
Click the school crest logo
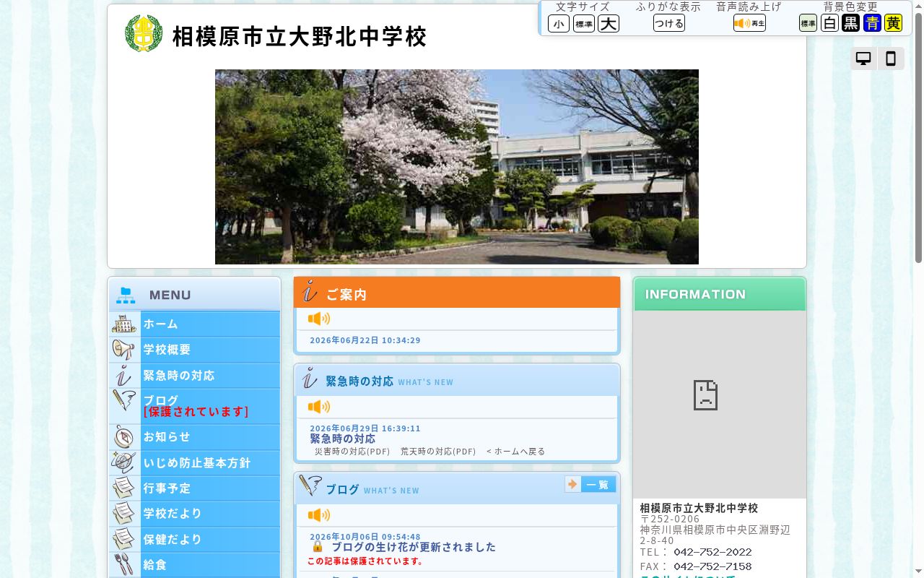(x=143, y=34)
